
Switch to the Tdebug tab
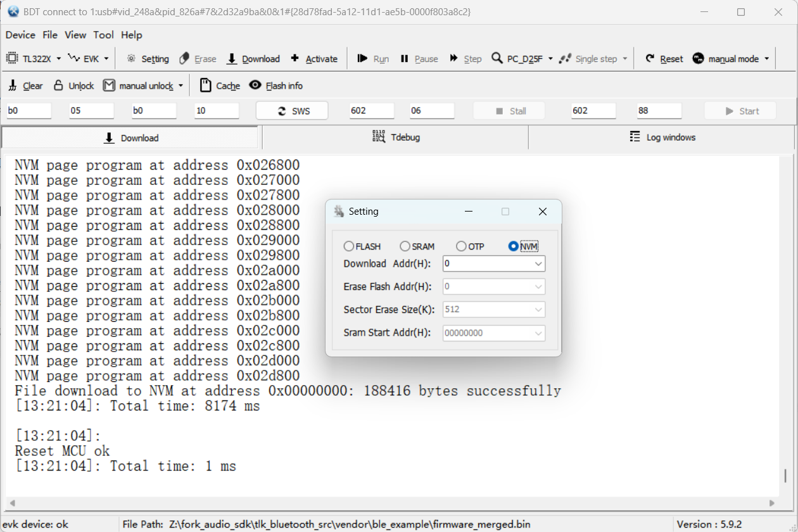coord(395,137)
